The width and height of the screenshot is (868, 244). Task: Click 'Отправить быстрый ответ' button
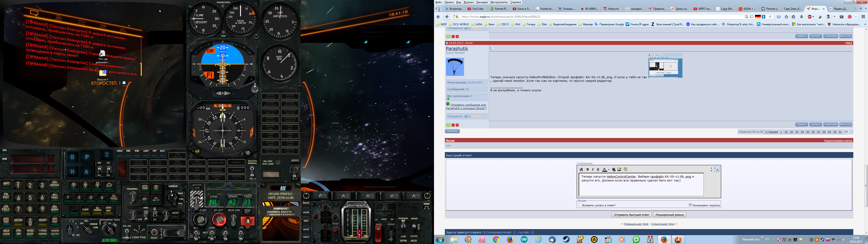632,215
